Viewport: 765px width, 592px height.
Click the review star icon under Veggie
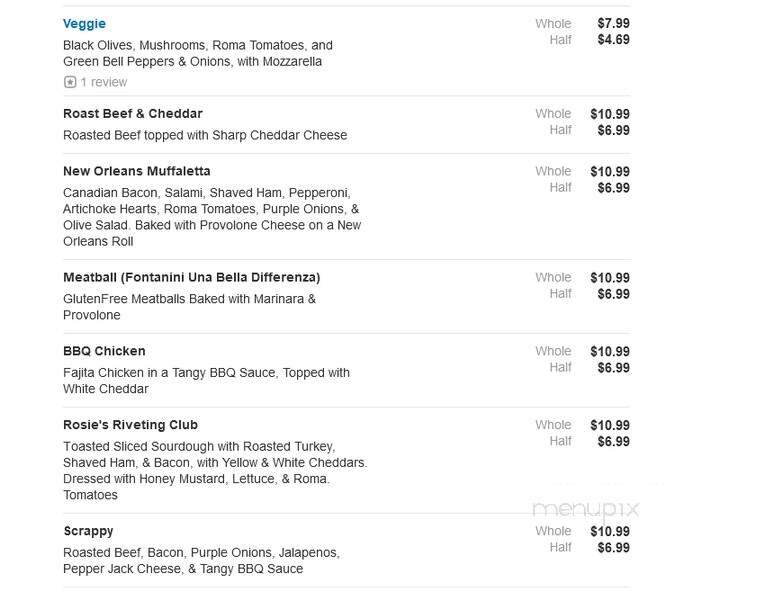(x=70, y=82)
